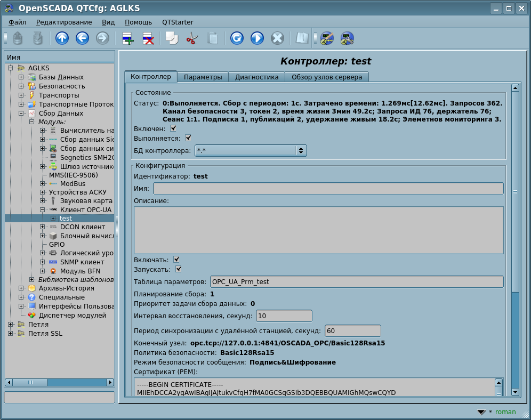Select the 'Контроллер' tab
531x420 pixels.
click(151, 77)
